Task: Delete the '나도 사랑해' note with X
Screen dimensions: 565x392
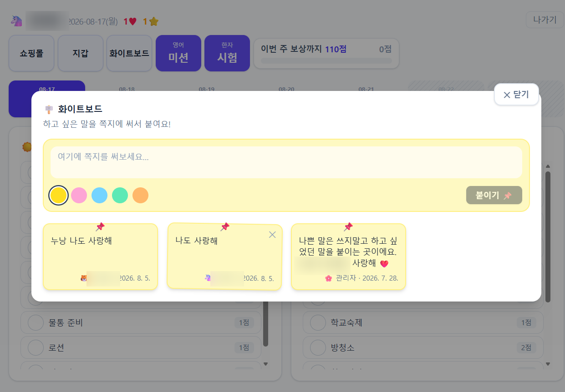Action: tap(272, 235)
